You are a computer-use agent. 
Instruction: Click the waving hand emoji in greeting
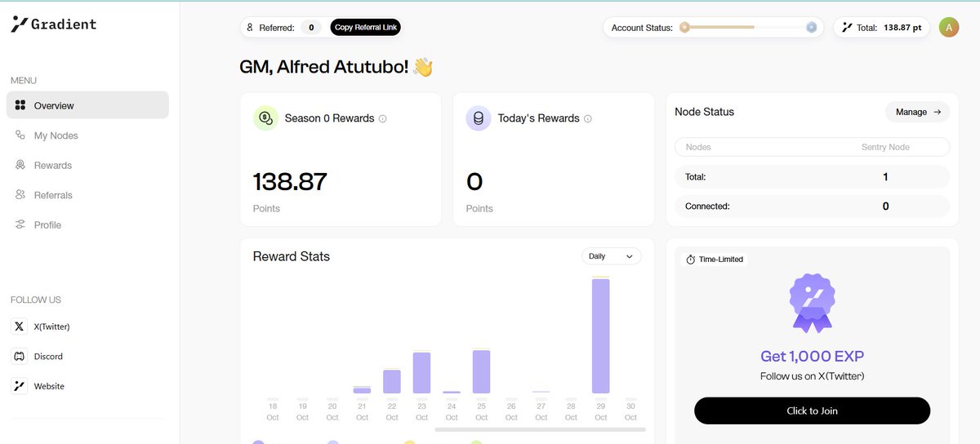[422, 67]
